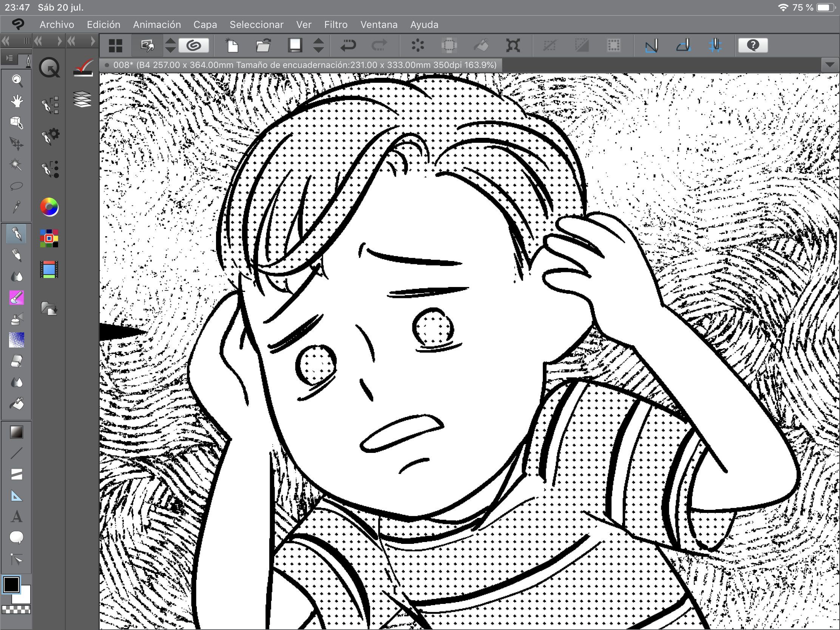840x630 pixels.
Task: Expand the arrows next to touch gesture
Action: pyautogui.click(x=170, y=46)
